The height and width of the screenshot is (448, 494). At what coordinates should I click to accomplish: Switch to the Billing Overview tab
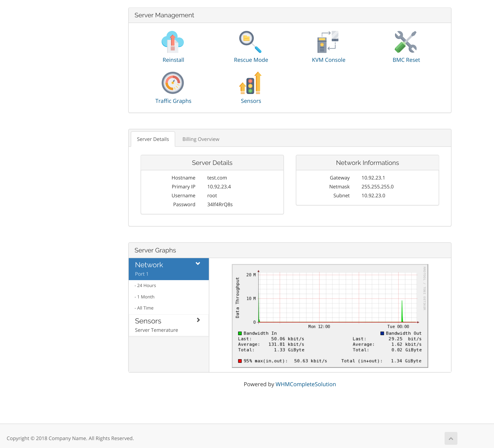(x=201, y=139)
